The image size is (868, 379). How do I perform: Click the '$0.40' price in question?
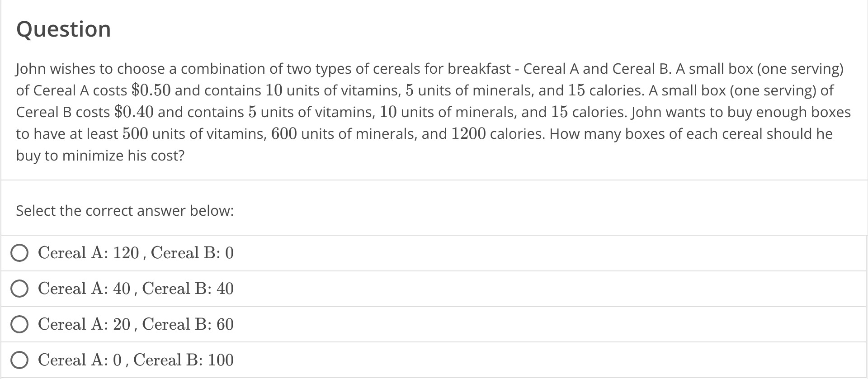coord(134,112)
